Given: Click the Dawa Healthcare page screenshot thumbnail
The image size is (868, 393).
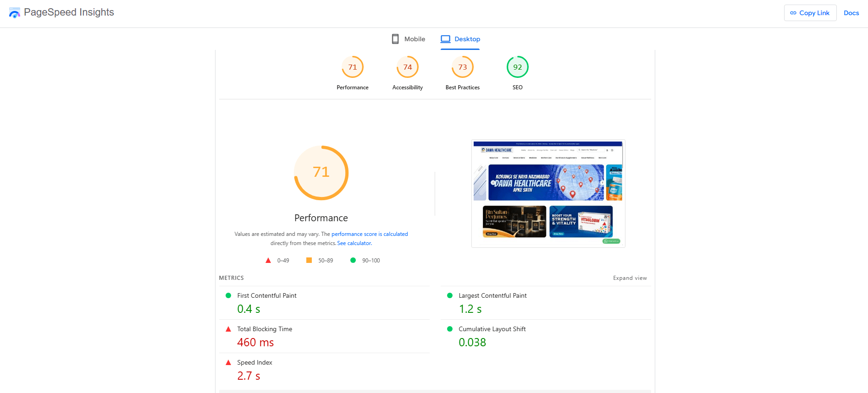Looking at the screenshot, I should (x=548, y=193).
